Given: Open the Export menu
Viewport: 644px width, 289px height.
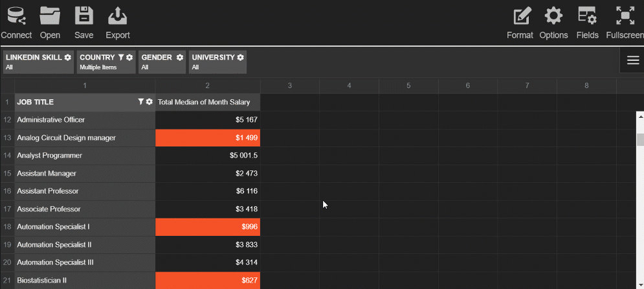Looking at the screenshot, I should click(x=117, y=23).
